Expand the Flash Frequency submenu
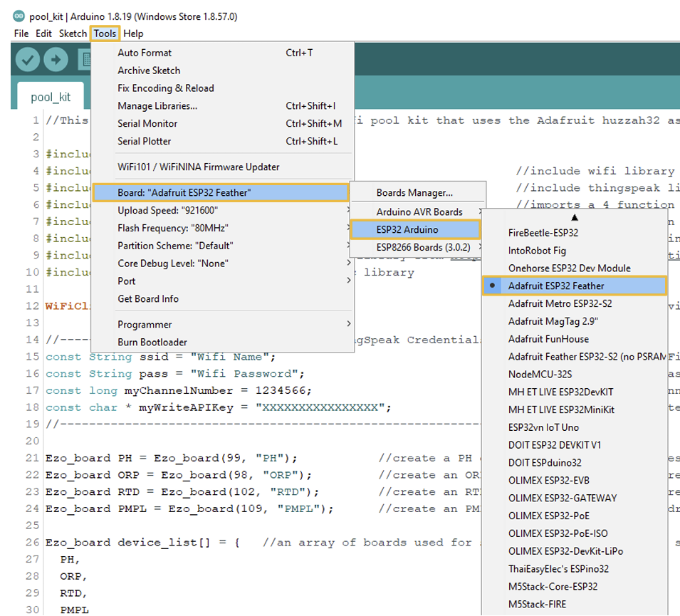 click(222, 228)
